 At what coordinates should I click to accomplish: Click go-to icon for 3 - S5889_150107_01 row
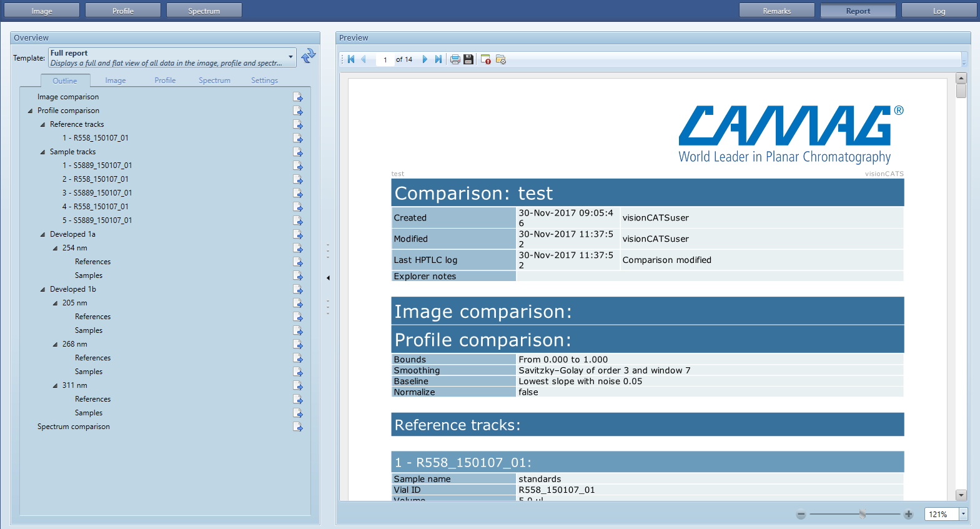pyautogui.click(x=298, y=193)
